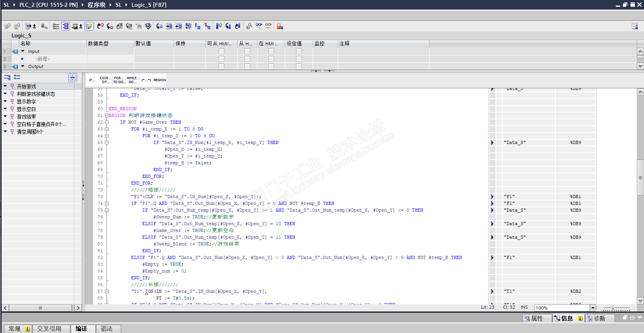Go to the next bookmark icon
The height and width of the screenshot is (333, 644).
click(228, 26)
